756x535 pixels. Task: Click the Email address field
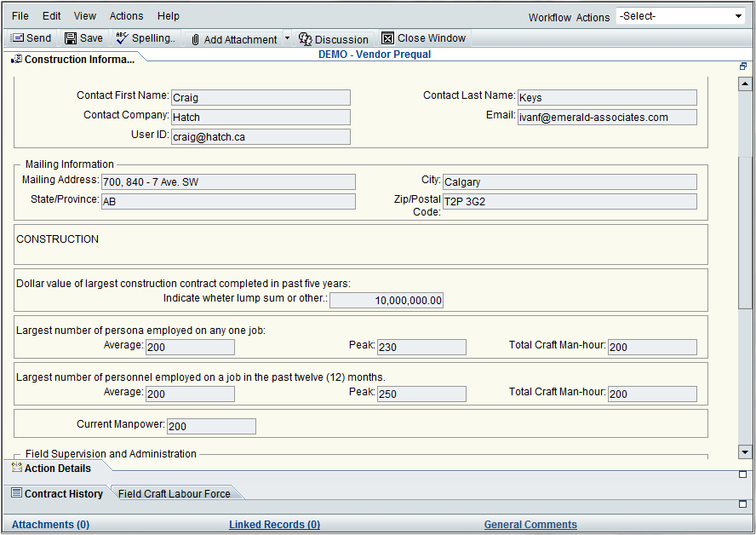coord(606,118)
